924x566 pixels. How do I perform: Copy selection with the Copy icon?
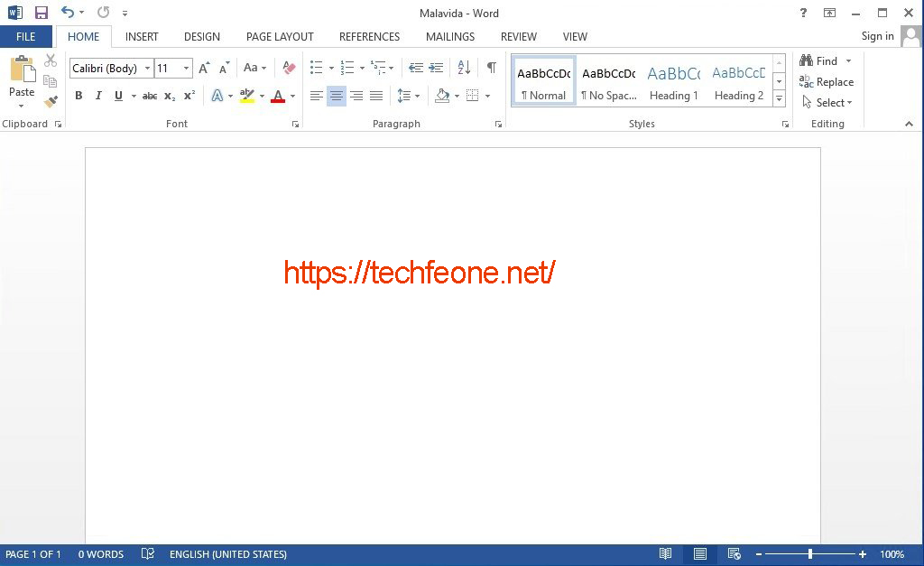(x=51, y=80)
